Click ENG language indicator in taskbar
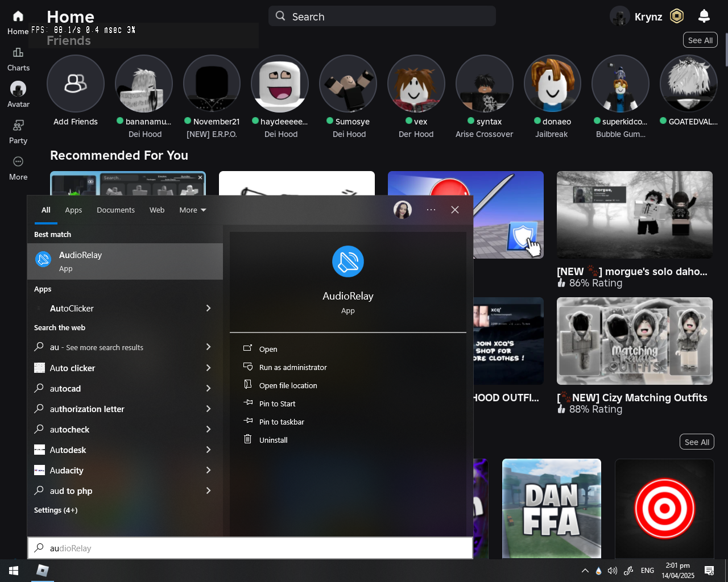The width and height of the screenshot is (728, 582). point(647,571)
